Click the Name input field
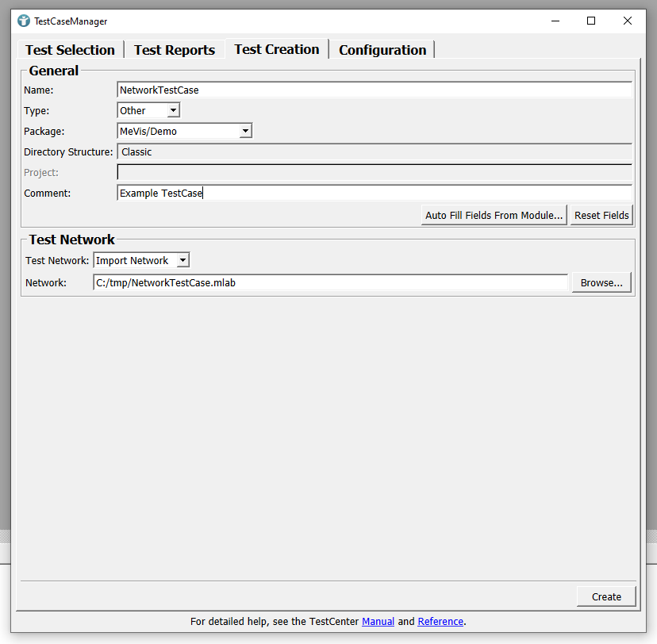Screen dimensions: 657x644 374,90
